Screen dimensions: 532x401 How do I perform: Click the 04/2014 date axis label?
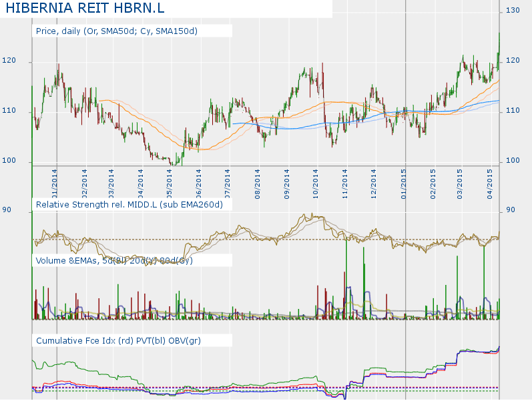[x=140, y=184]
